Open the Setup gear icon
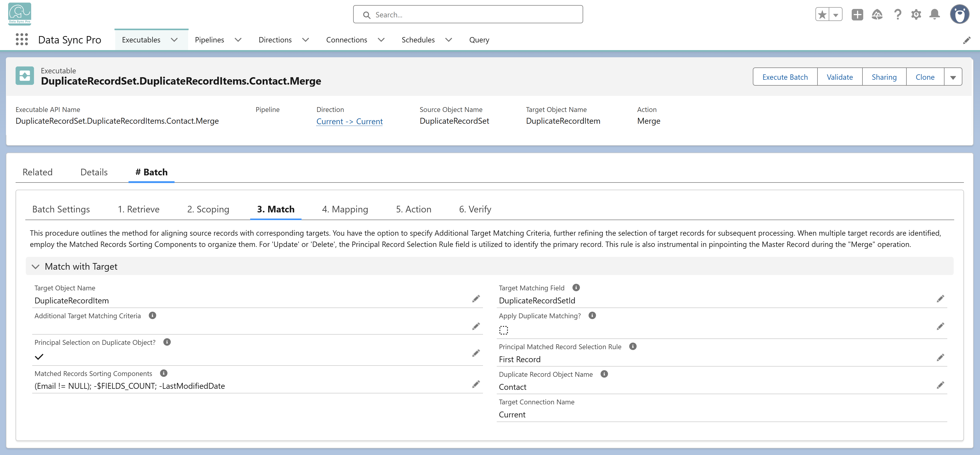 (x=916, y=15)
